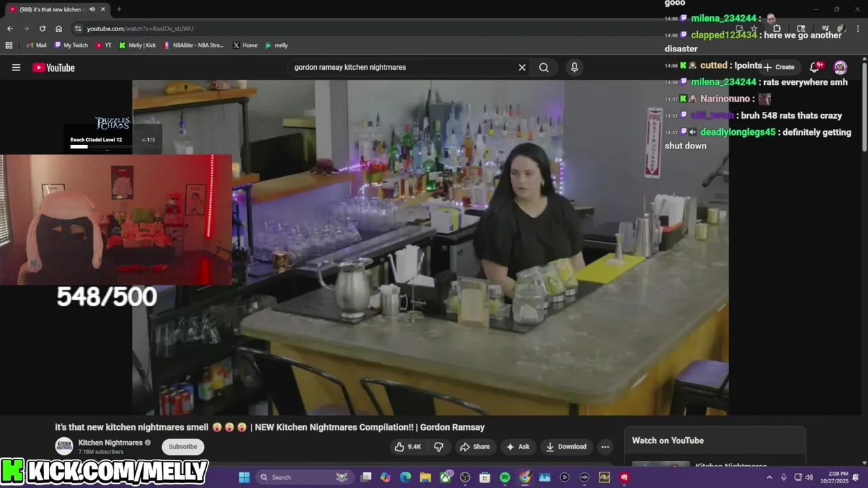Open the melly bookmark
Viewport: 868px width, 488px height.
pos(276,45)
